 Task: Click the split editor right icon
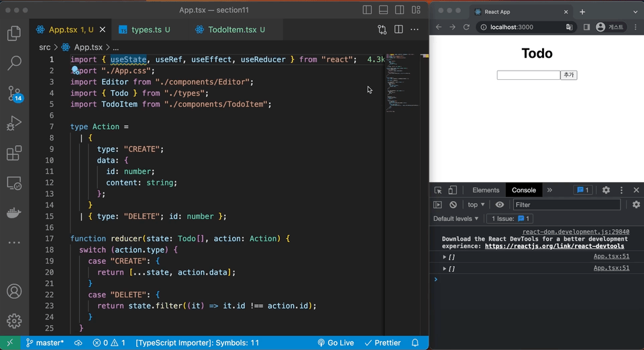[x=398, y=30]
